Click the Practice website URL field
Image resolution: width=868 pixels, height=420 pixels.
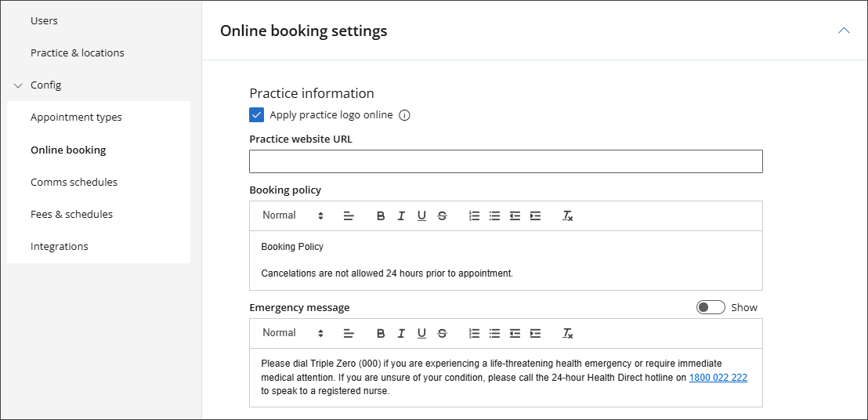click(505, 161)
